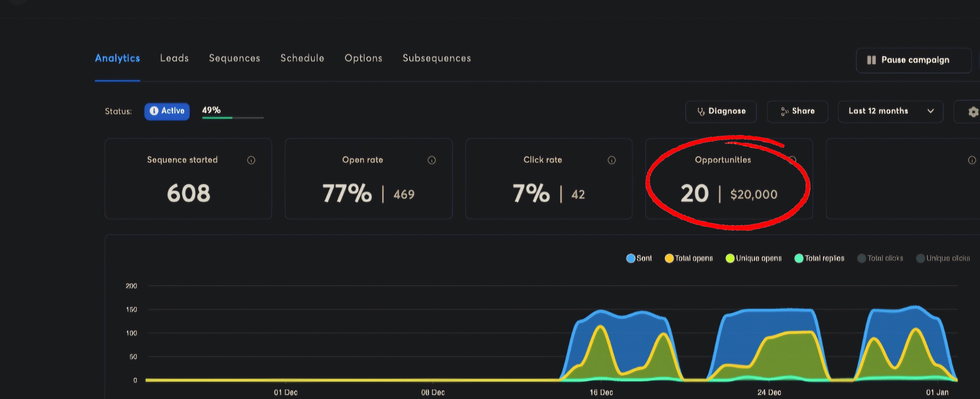
Task: Click the $20,000 opportunity value
Action: point(754,195)
